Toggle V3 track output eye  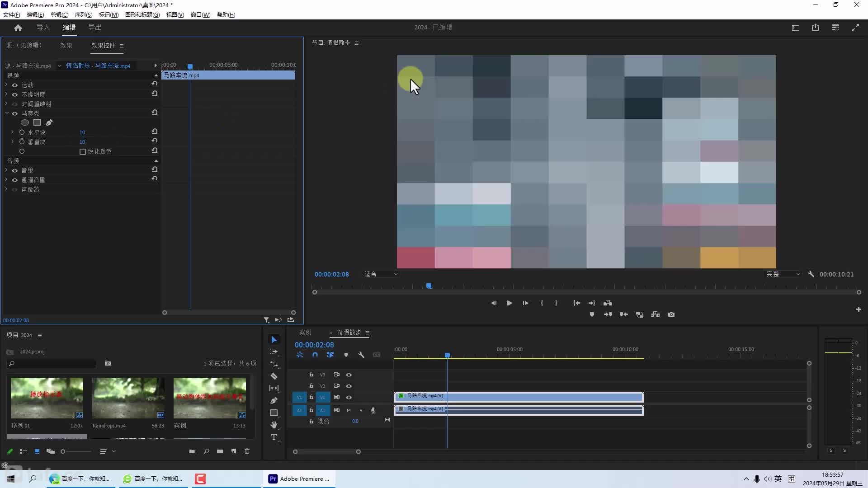pos(349,375)
